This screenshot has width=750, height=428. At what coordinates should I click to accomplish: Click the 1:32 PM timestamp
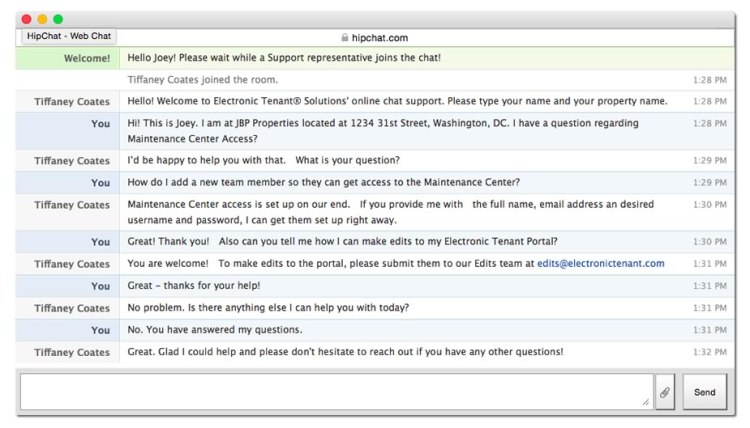coord(709,352)
